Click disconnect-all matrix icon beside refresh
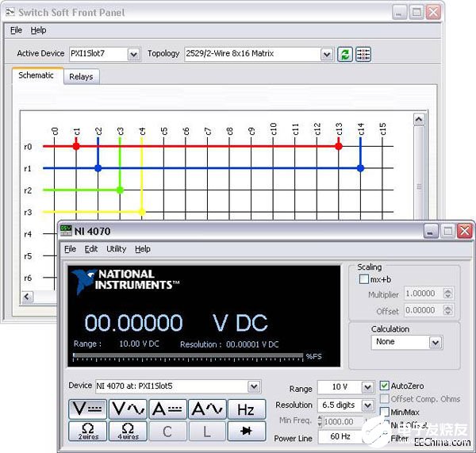476x453 pixels. point(363,55)
